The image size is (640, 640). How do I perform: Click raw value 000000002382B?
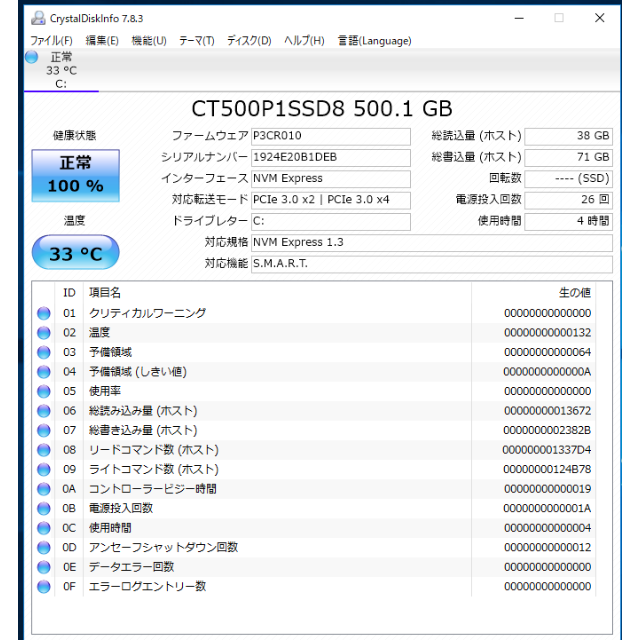(x=547, y=430)
